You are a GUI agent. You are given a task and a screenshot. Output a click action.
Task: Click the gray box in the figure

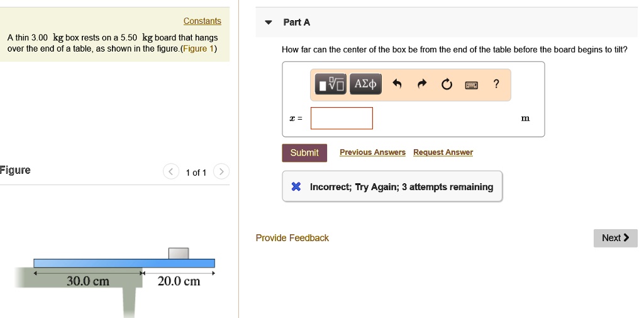[x=179, y=253]
